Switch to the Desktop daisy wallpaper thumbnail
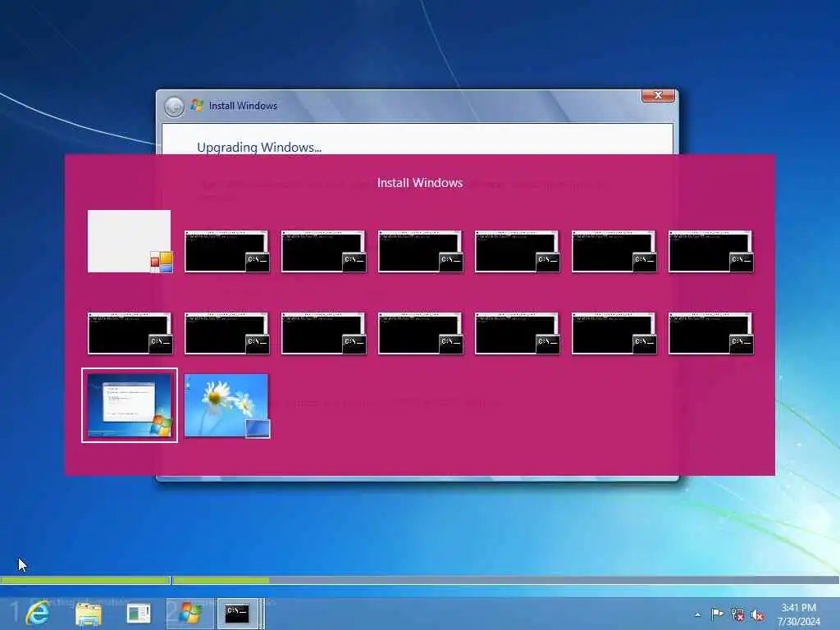The image size is (840, 630). pyautogui.click(x=226, y=405)
